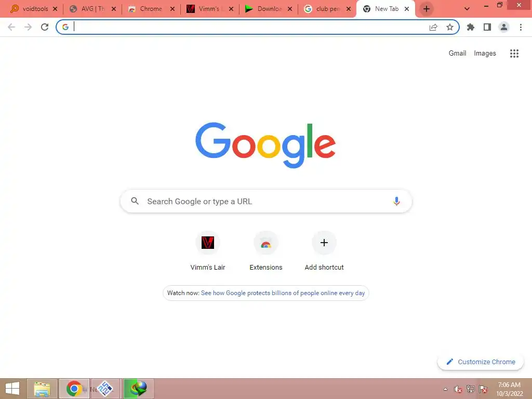532x399 pixels.
Task: Close the AVG tab
Action: coord(114,9)
